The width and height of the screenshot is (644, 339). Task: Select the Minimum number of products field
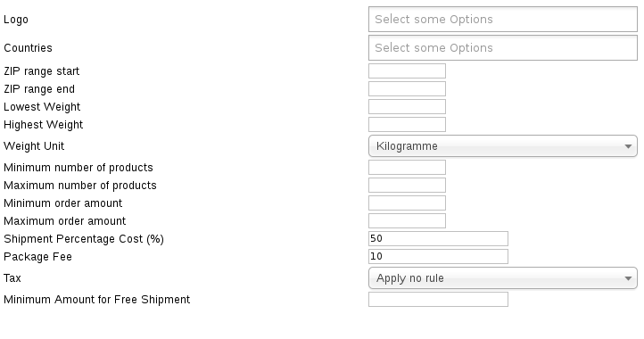[407, 168]
